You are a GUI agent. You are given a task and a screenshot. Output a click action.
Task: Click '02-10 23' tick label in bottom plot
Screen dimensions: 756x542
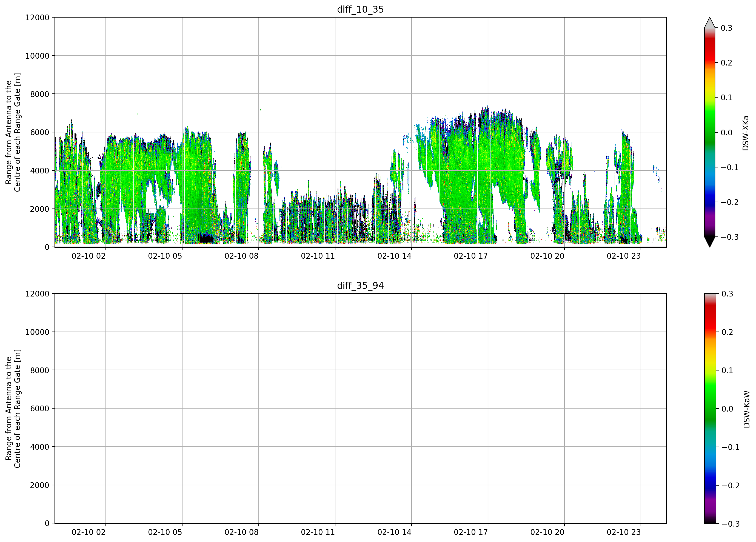coord(624,532)
